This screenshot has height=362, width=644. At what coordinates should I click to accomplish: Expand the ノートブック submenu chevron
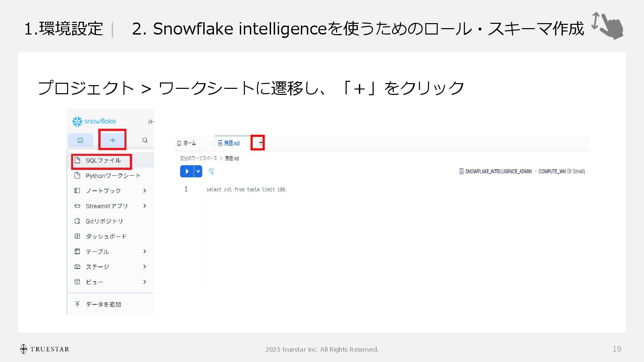point(145,191)
